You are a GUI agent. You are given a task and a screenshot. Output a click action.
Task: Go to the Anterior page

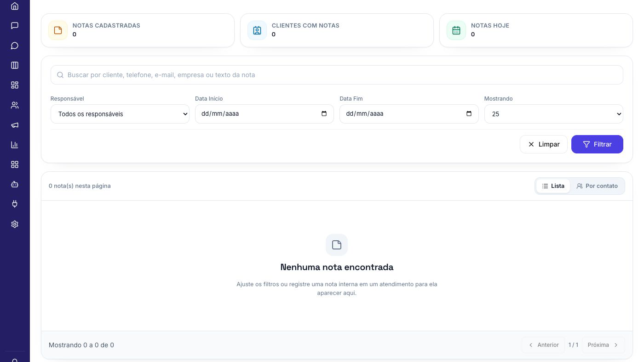point(543,345)
